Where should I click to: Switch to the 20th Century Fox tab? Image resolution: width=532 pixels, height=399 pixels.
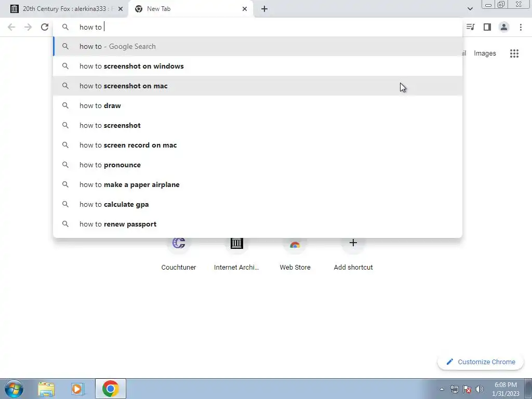pyautogui.click(x=64, y=9)
